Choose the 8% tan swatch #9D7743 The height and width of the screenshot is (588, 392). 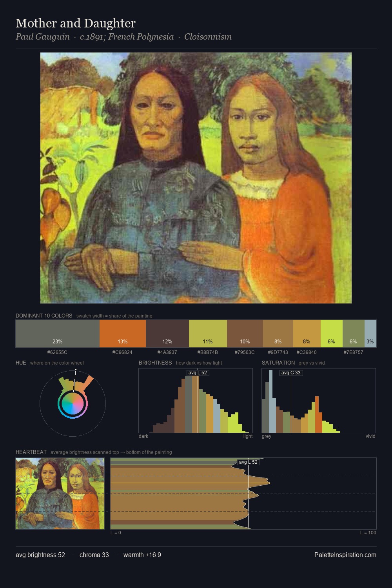click(x=278, y=334)
